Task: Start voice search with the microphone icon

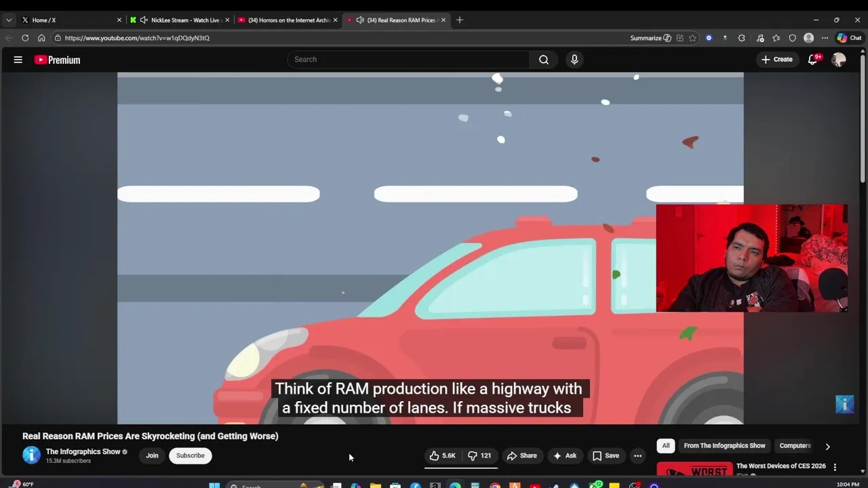Action: (574, 60)
